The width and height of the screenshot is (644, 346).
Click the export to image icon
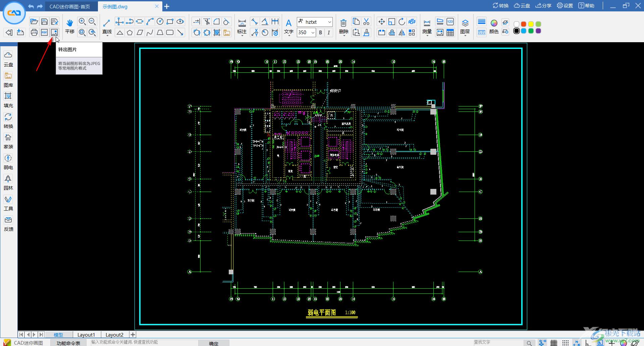(54, 32)
